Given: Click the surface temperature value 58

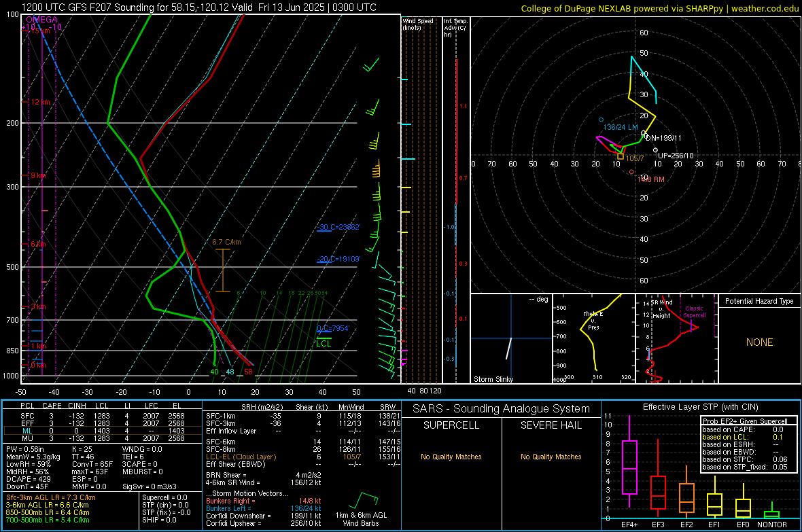Looking at the screenshot, I should pyautogui.click(x=248, y=372).
